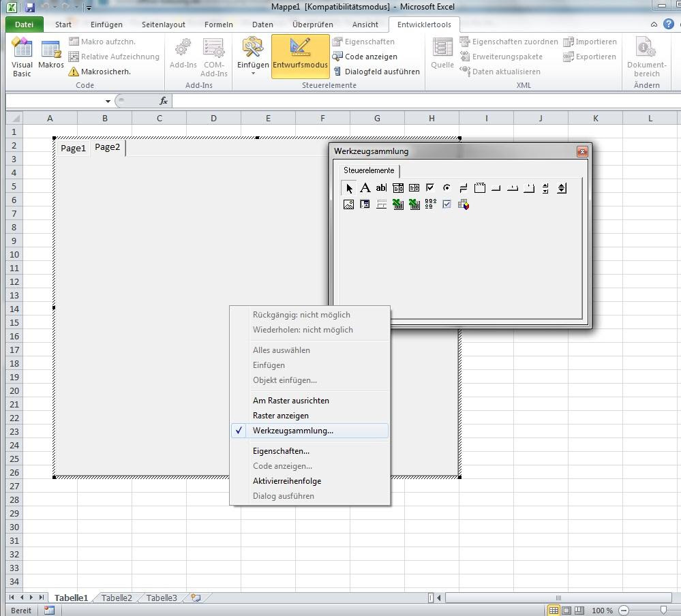Open Einfügen controls dropdown in ribbon

click(x=253, y=56)
